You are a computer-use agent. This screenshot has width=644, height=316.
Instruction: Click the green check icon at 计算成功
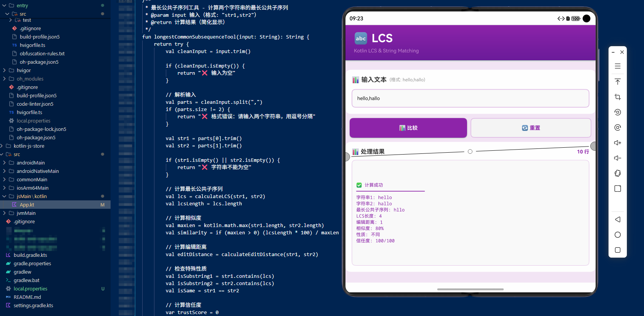point(359,185)
